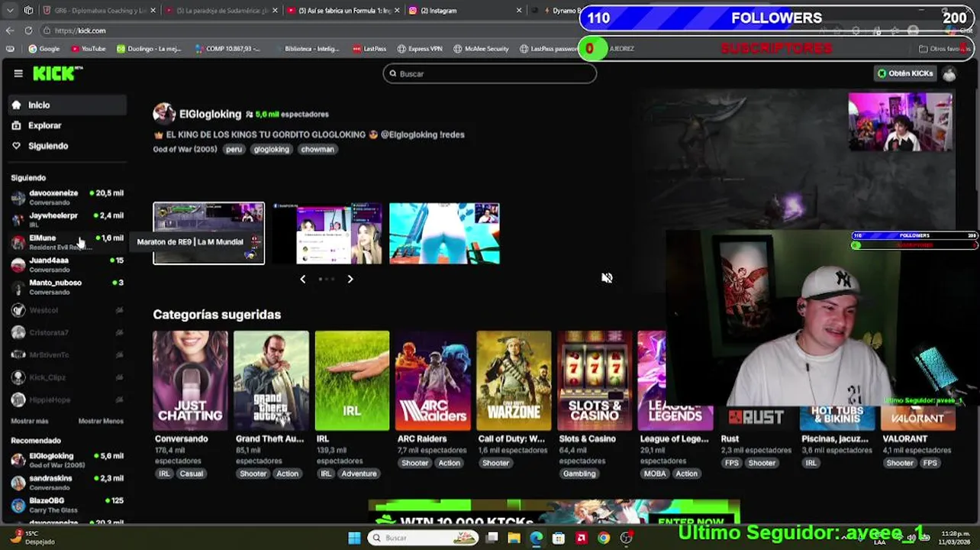
Task: Open ARC Raiders category card
Action: (x=433, y=380)
